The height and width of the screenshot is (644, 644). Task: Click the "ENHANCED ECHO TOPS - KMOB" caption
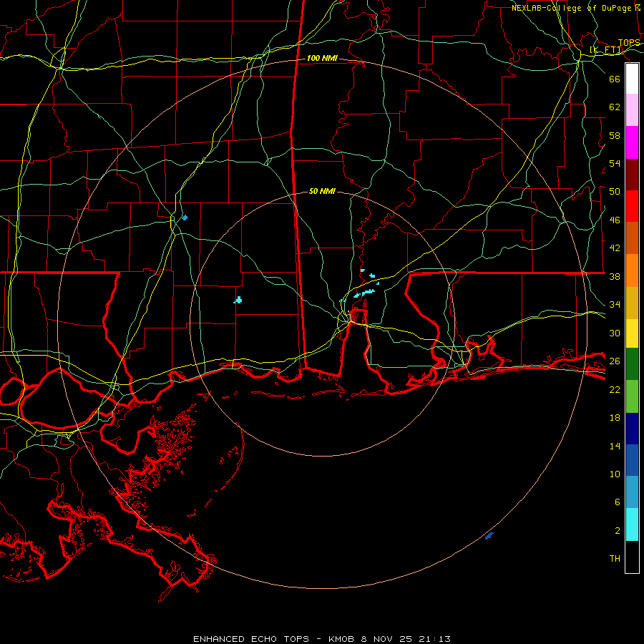pyautogui.click(x=273, y=639)
